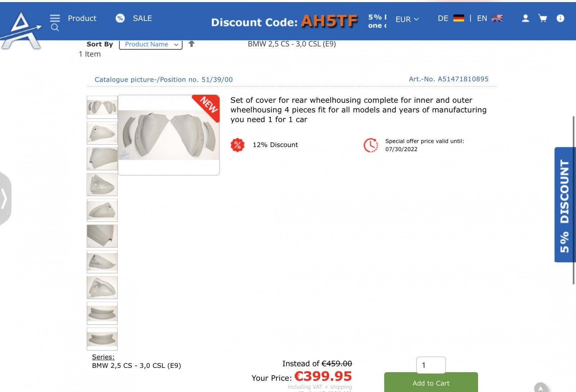
Task: Click the search magnifier icon
Action: [55, 27]
